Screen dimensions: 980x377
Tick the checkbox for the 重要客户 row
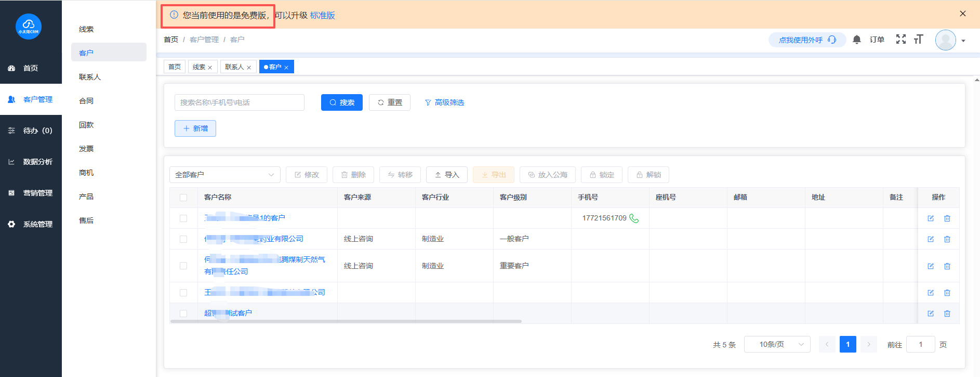[183, 266]
